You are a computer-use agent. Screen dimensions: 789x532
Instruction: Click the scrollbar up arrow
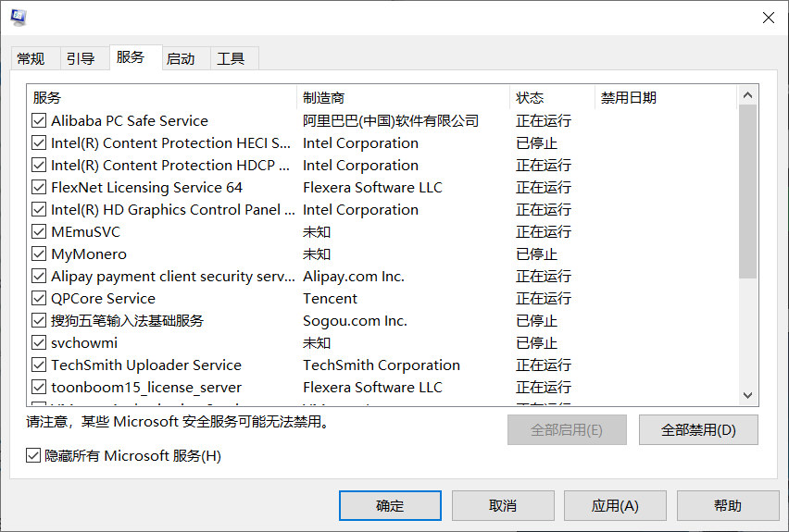tap(747, 95)
